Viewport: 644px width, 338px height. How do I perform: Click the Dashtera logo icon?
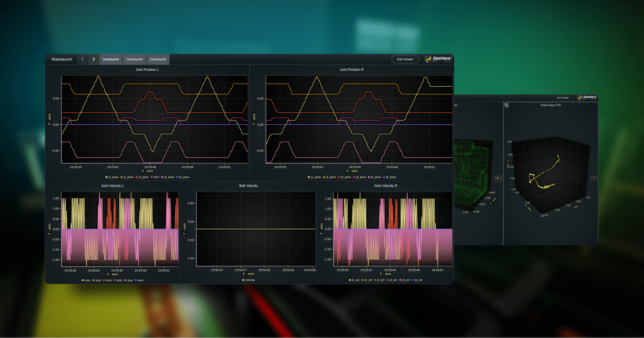click(428, 59)
